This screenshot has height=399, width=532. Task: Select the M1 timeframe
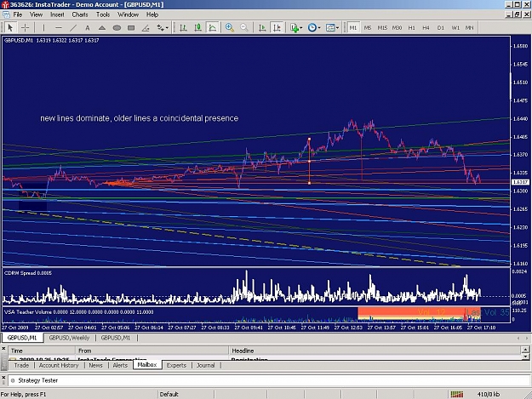[353, 28]
